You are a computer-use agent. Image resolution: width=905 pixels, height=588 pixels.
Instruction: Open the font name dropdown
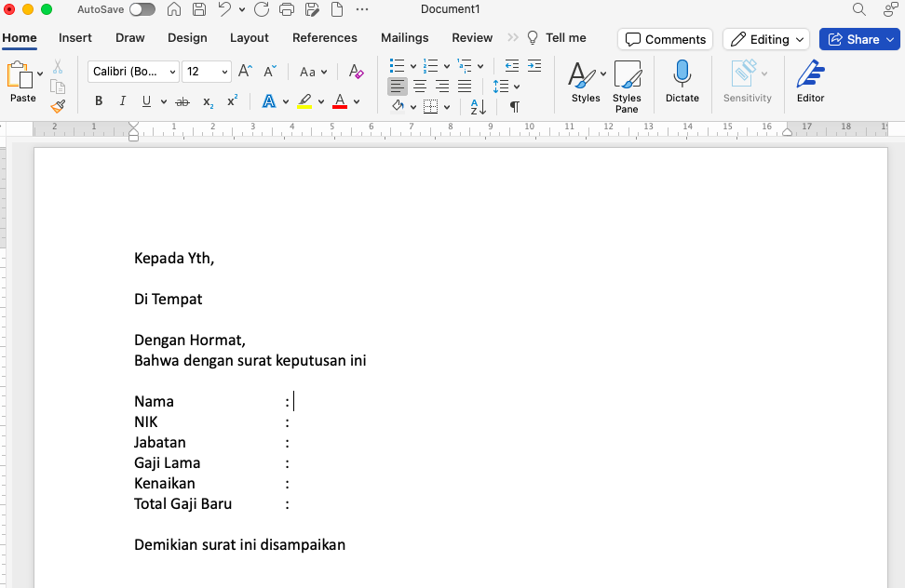(x=133, y=72)
